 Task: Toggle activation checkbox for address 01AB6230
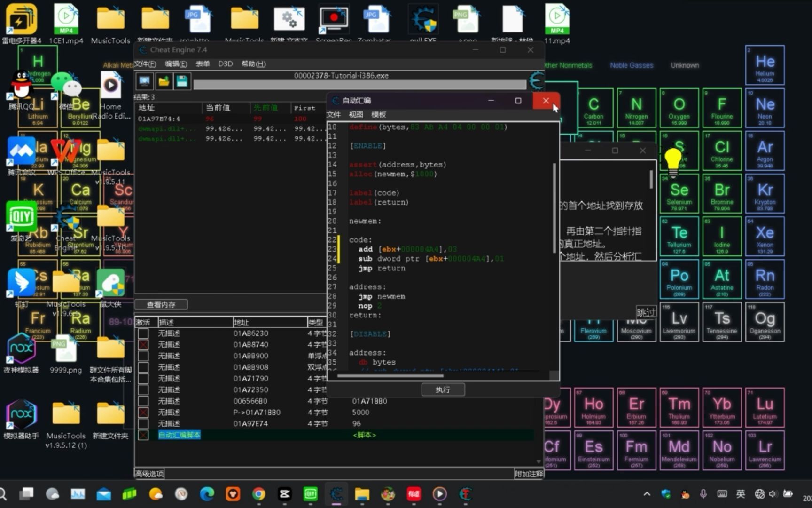[143, 333]
